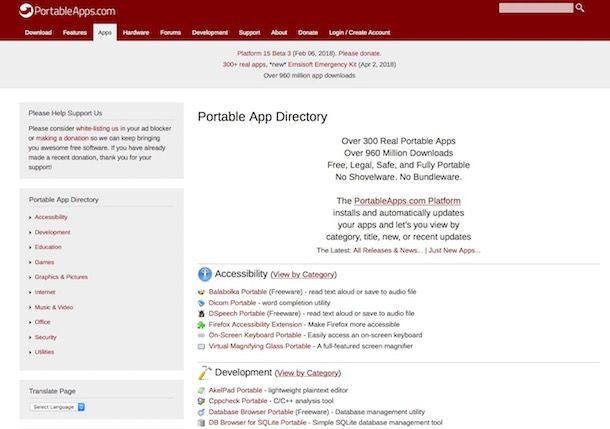Click the Cppcheck Portable app icon
Image resolution: width=610 pixels, height=429 pixels.
(x=201, y=401)
